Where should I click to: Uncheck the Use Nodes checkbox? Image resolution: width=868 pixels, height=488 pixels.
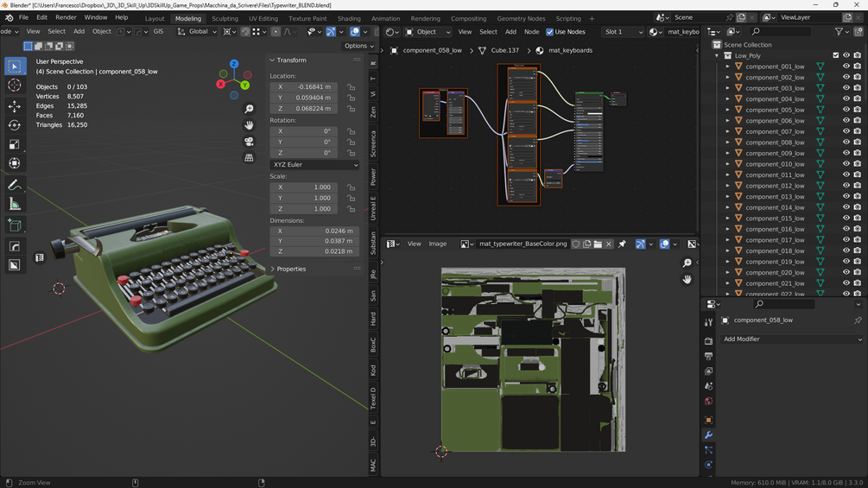click(549, 32)
